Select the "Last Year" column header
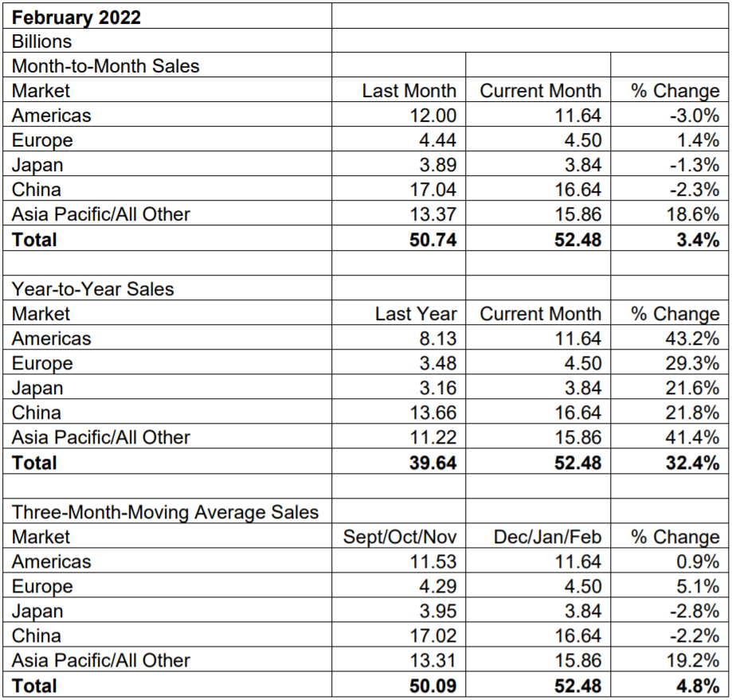The image size is (732, 700). [416, 314]
